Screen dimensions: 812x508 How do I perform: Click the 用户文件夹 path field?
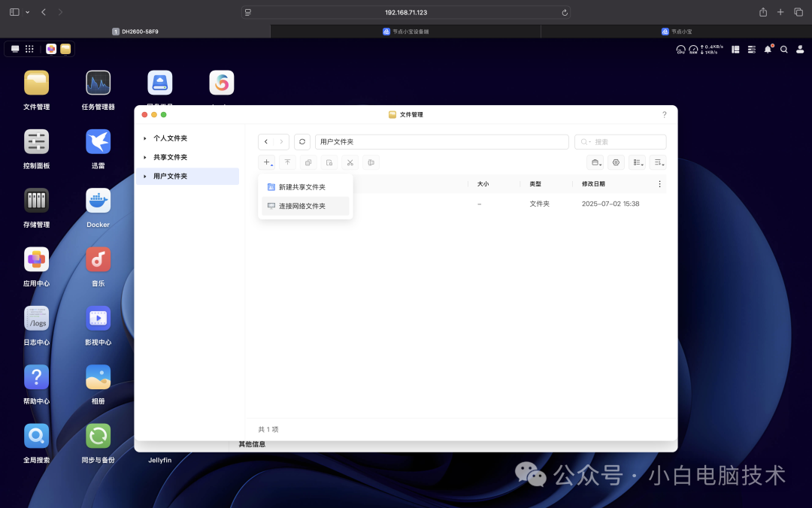point(442,142)
